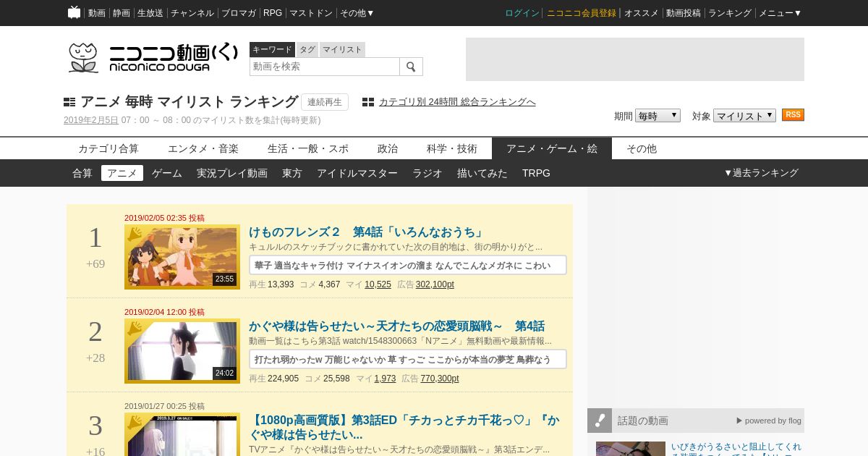868x456 pixels.
Task: Click grid icon beside category ranking link
Action: click(368, 102)
